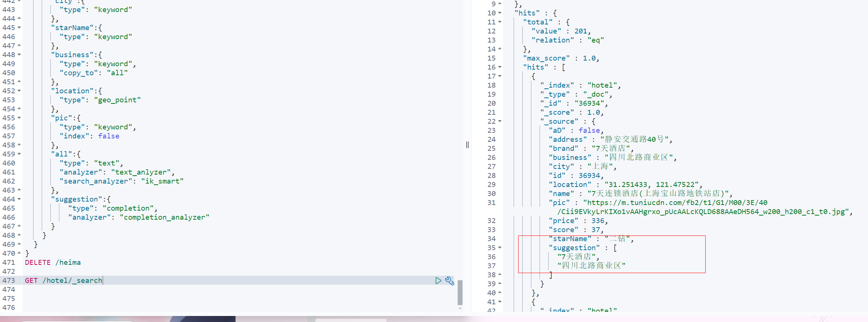868x322 pixels.
Task: Click the request editor vertical scrollbar thumb
Action: point(460,292)
